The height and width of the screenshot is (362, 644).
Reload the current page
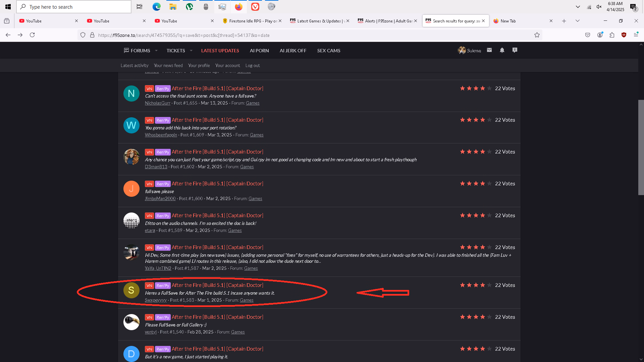(32, 35)
